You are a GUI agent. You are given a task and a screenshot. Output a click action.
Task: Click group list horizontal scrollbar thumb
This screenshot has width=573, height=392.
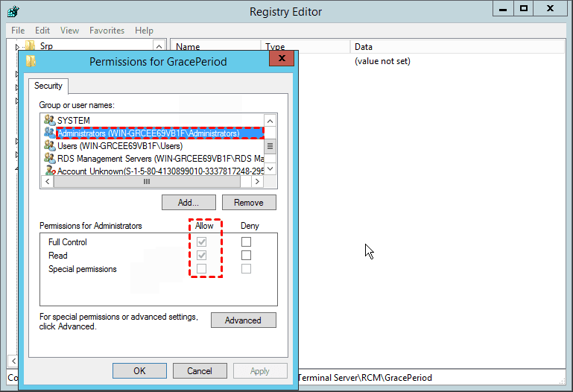point(147,182)
